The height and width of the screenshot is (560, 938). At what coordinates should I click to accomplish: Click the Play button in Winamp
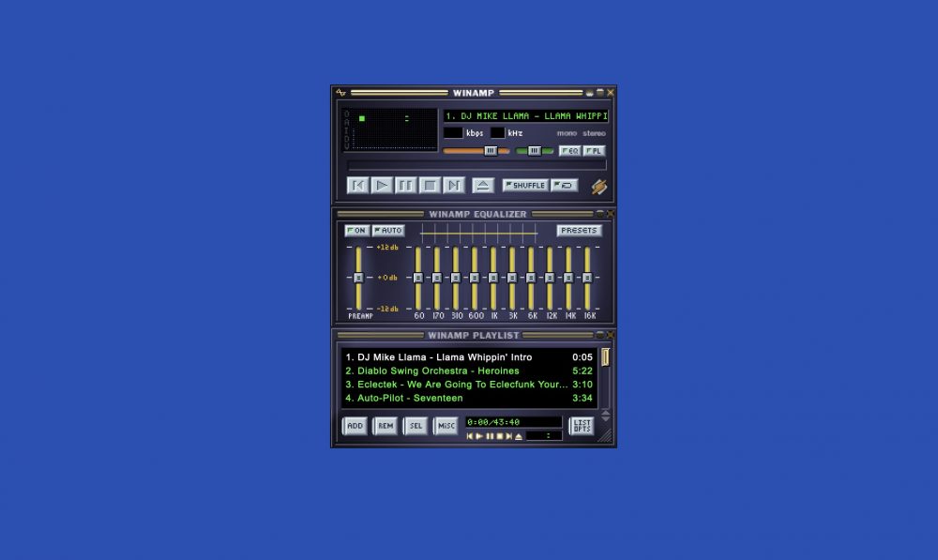pos(382,186)
